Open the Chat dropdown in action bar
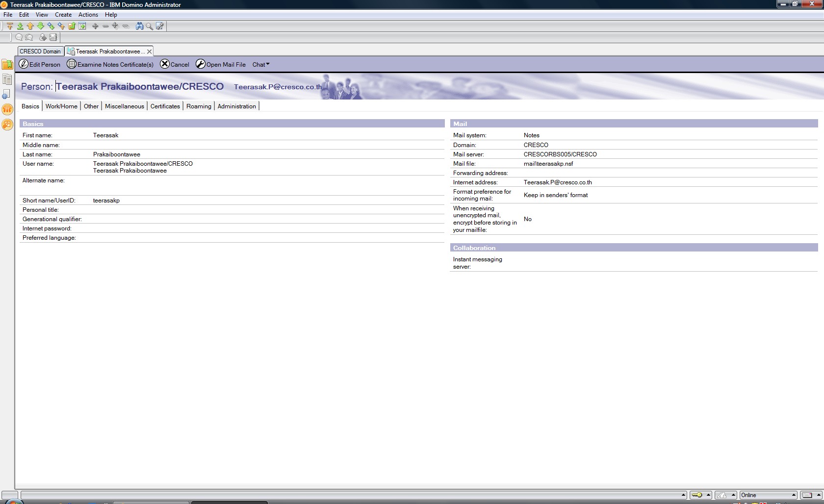Viewport: 824px width, 504px height. pos(261,65)
